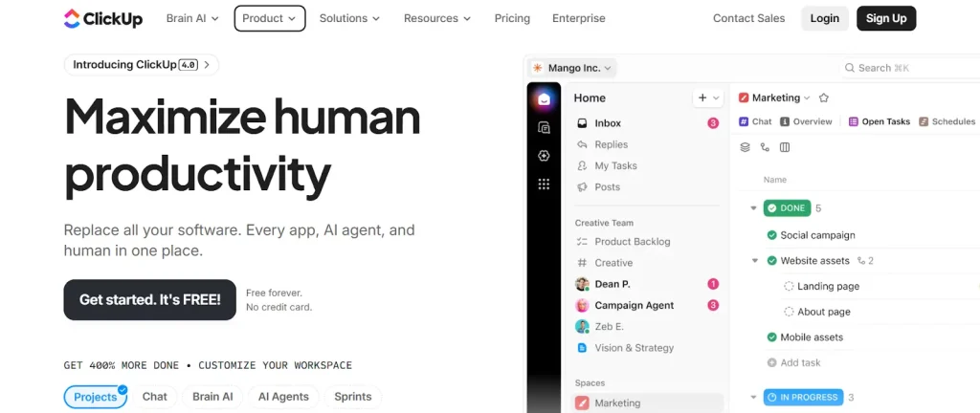Screen dimensions: 980x413
Task: Open the Brain AI dropdown menu
Action: pyautogui.click(x=192, y=19)
